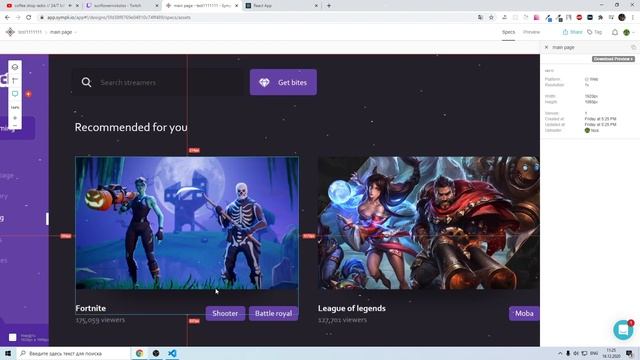Open the layers icon in floating toolbar
The height and width of the screenshot is (360, 640).
pos(15,67)
